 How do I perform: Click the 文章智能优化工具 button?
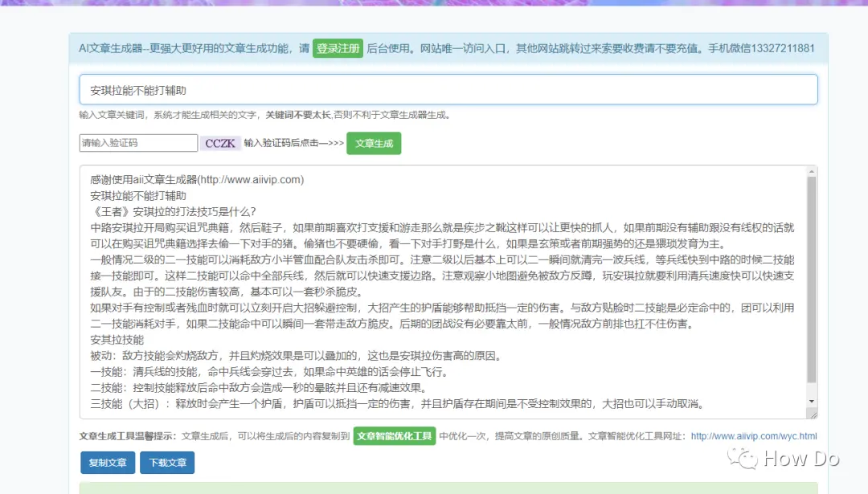(394, 436)
